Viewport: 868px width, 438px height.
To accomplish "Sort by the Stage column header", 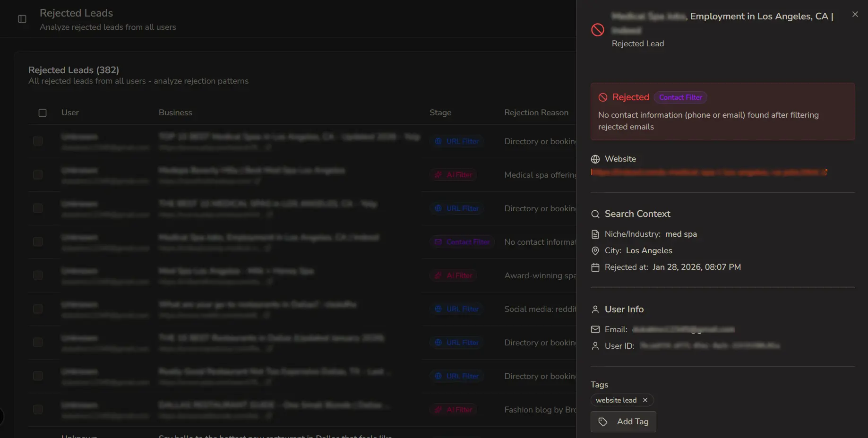I will pos(440,113).
